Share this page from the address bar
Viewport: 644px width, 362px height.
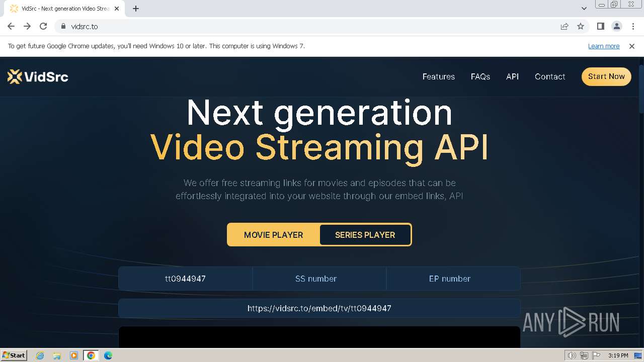(565, 26)
